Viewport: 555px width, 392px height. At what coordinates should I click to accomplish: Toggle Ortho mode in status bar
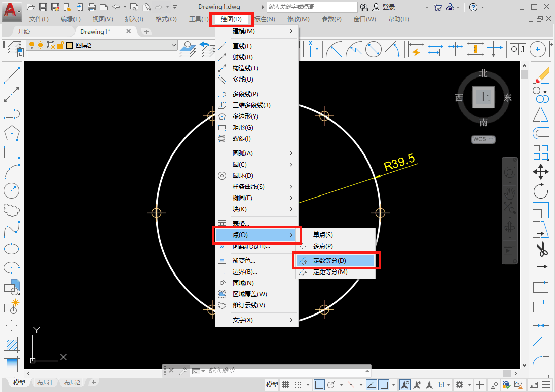coord(319,385)
